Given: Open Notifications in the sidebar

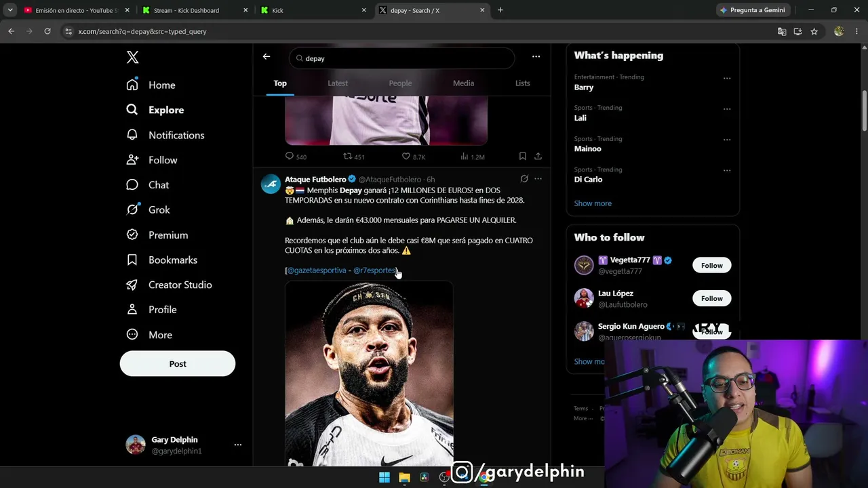Looking at the screenshot, I should tap(165, 135).
